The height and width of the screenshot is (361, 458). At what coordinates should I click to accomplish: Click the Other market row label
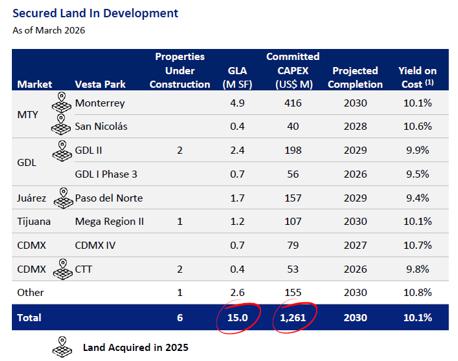tap(30, 292)
